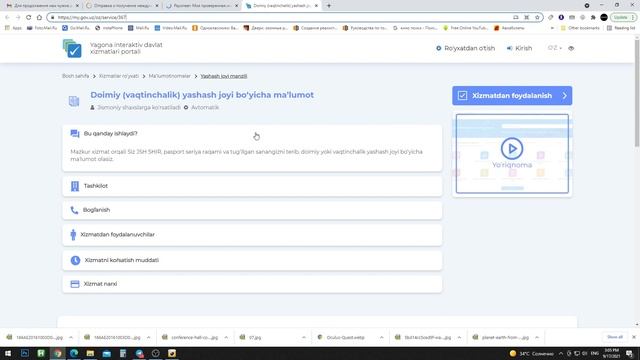The image size is (640, 360).
Task: Switch to the third browser tab
Action: tap(202, 6)
